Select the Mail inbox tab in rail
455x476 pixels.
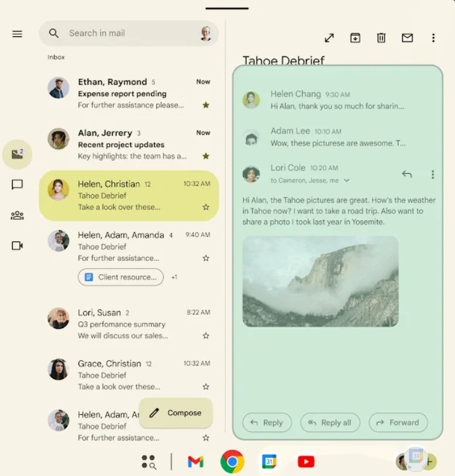[x=17, y=154]
